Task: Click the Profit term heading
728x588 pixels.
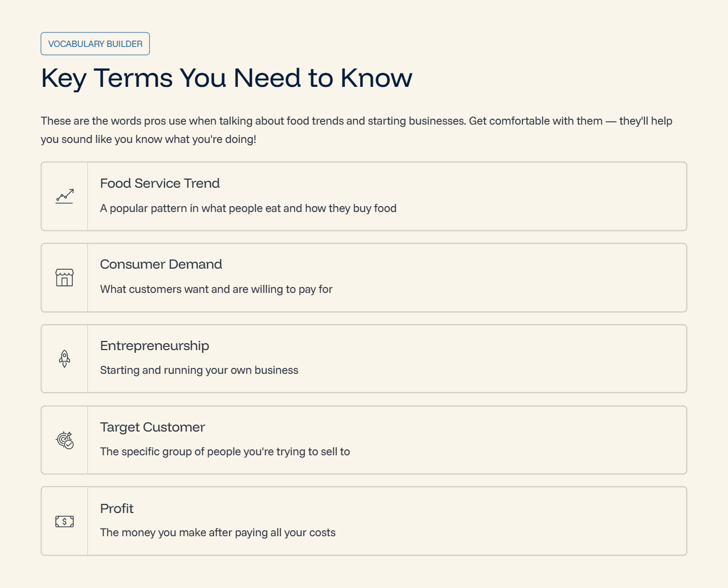Action: click(x=117, y=509)
